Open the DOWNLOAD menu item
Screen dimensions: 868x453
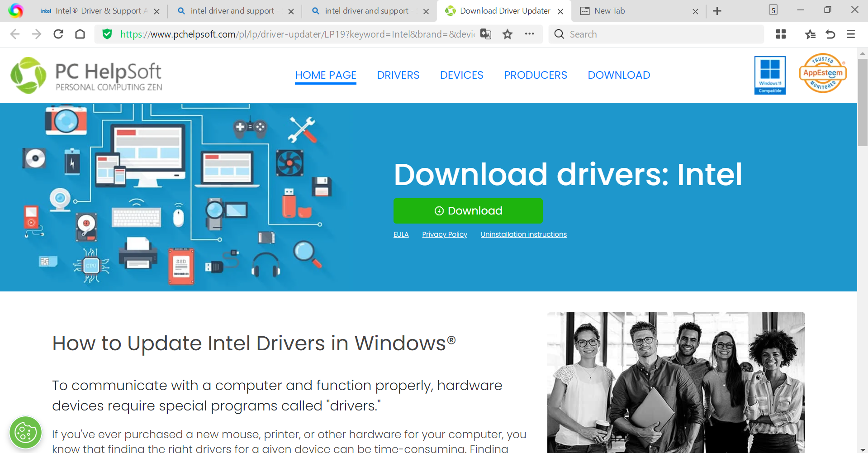click(619, 75)
